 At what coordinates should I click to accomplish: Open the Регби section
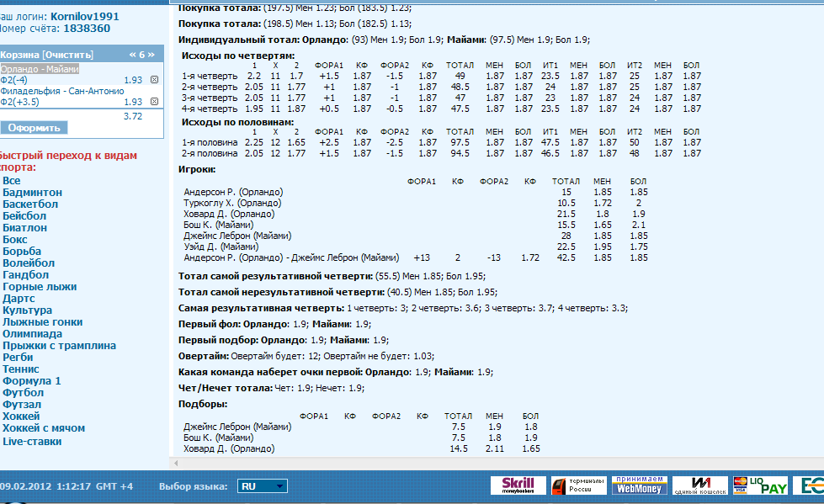(18, 358)
